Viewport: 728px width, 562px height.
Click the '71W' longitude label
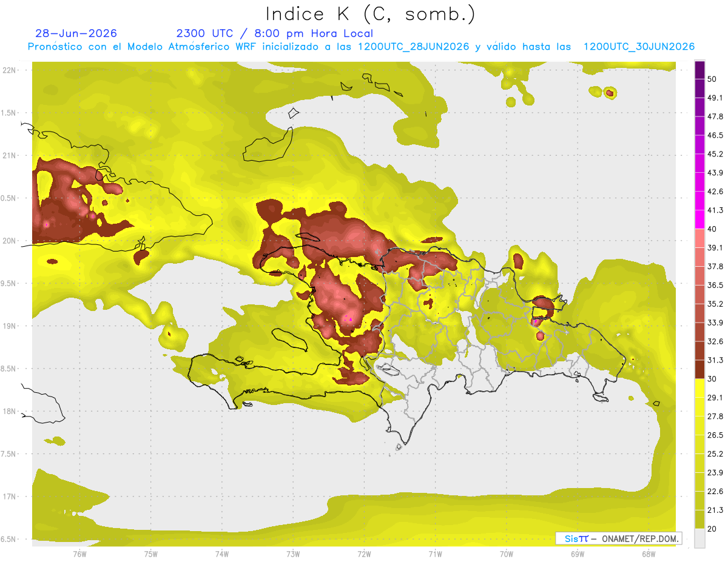tap(435, 554)
